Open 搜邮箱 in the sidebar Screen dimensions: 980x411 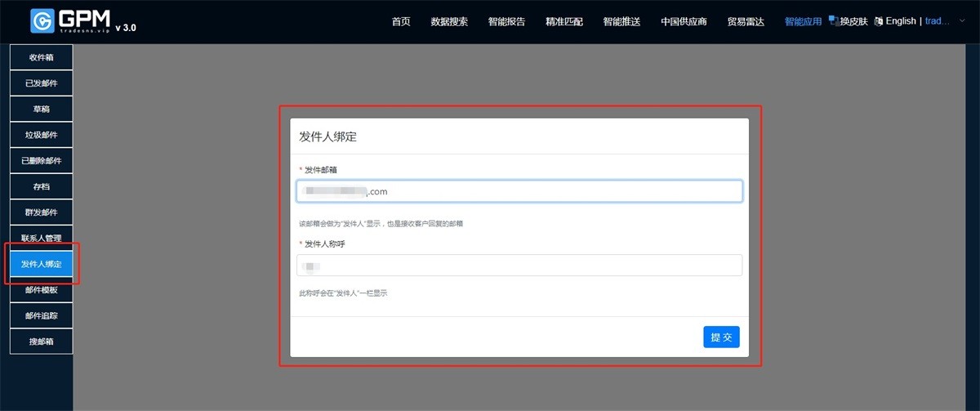coord(41,342)
